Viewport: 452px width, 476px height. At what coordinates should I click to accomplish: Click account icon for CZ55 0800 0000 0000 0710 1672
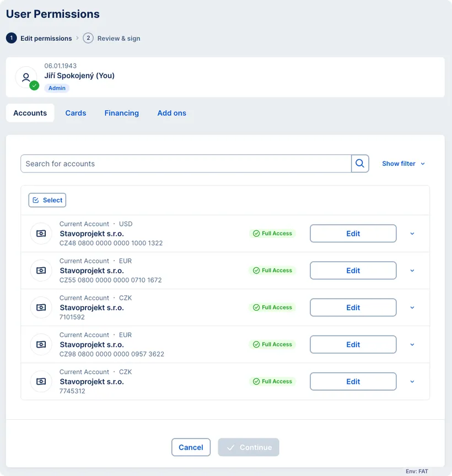(x=41, y=271)
